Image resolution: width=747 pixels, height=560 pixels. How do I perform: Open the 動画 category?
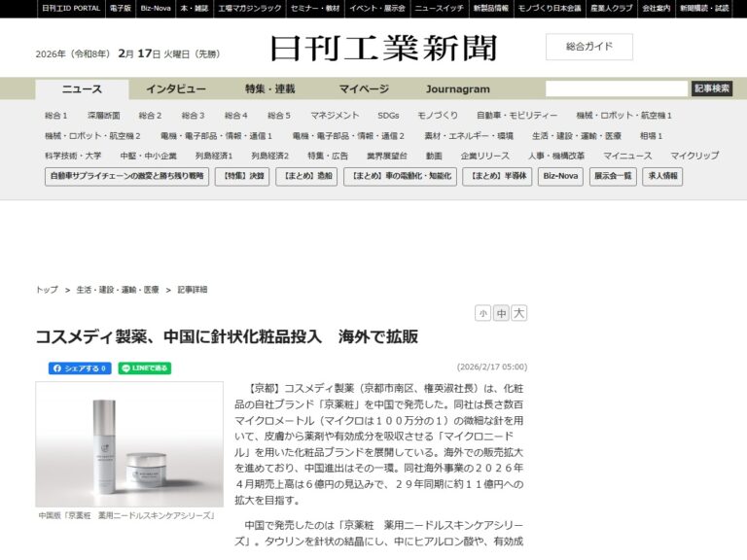434,156
